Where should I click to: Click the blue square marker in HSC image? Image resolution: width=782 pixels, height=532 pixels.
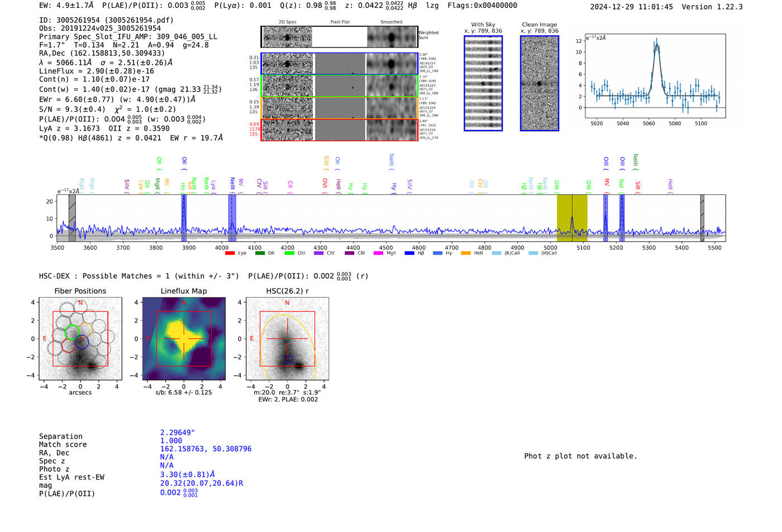288,360
